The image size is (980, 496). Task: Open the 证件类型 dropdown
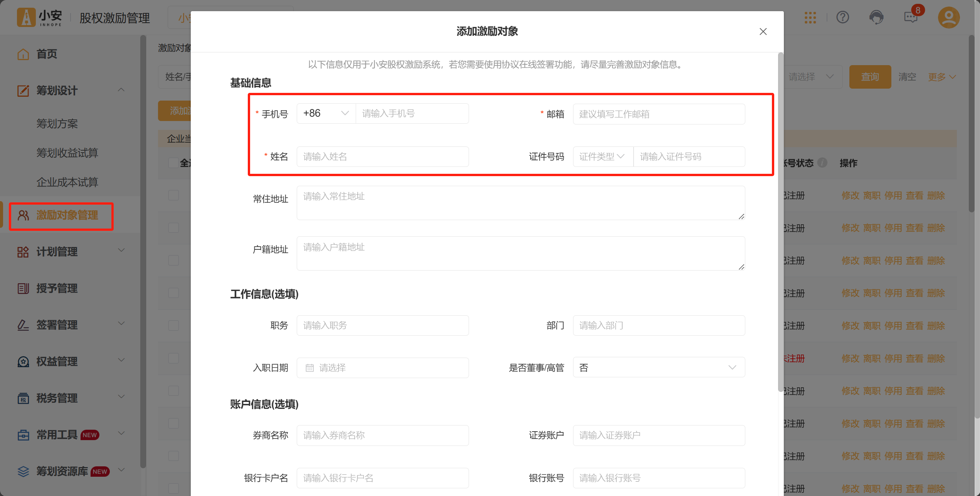coord(603,156)
